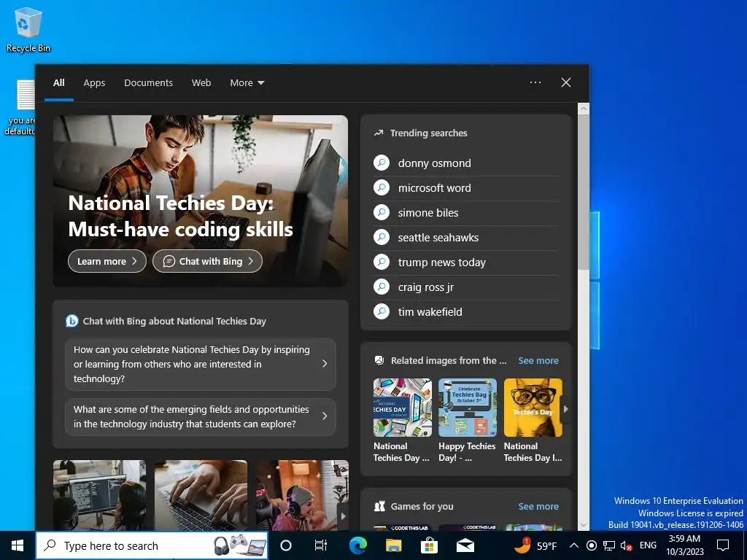Click See more for Games for you
Viewport: 747px width, 560px height.
click(x=538, y=506)
